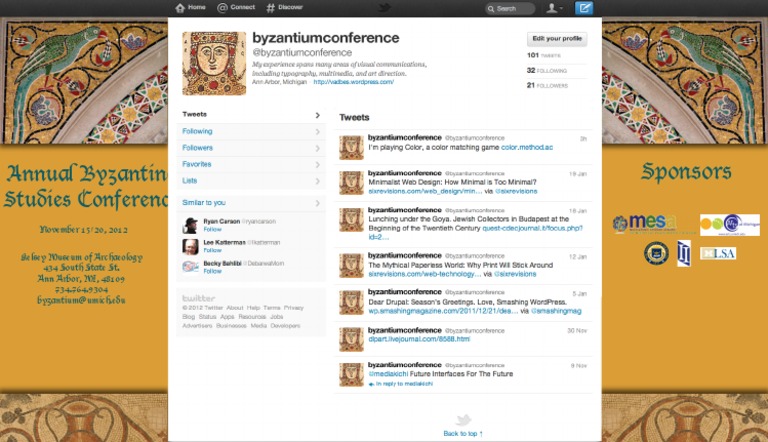Click the byzantiumconference profile avatar
768x442 pixels.
(214, 63)
